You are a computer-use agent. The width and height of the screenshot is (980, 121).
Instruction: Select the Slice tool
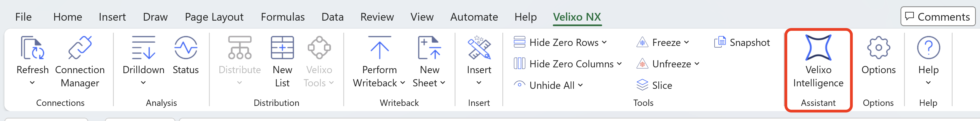[654, 85]
